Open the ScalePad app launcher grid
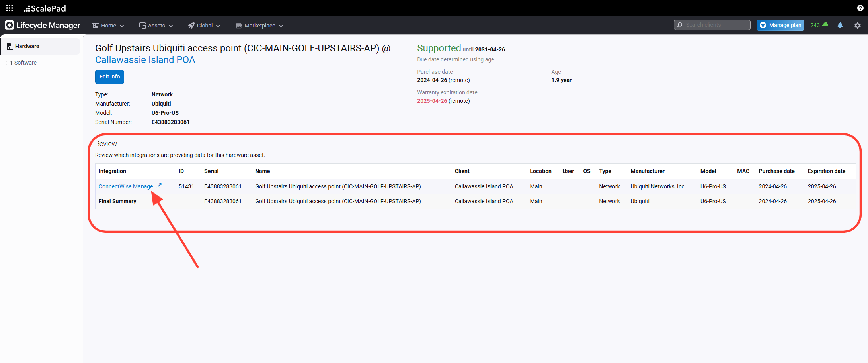Image resolution: width=868 pixels, height=363 pixels. coord(10,8)
